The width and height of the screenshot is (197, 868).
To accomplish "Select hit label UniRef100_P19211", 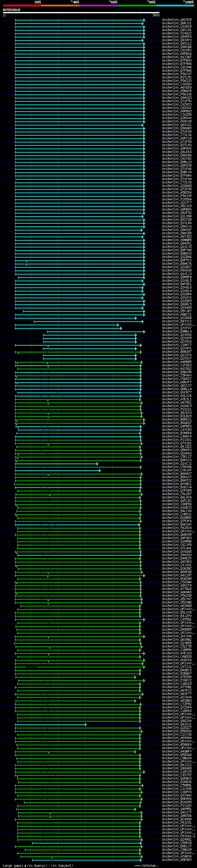I will click(x=177, y=410).
